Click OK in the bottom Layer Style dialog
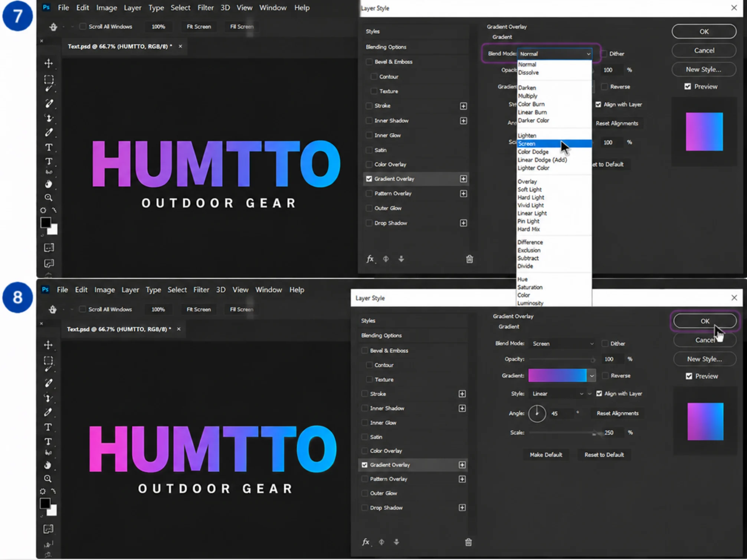 click(705, 321)
